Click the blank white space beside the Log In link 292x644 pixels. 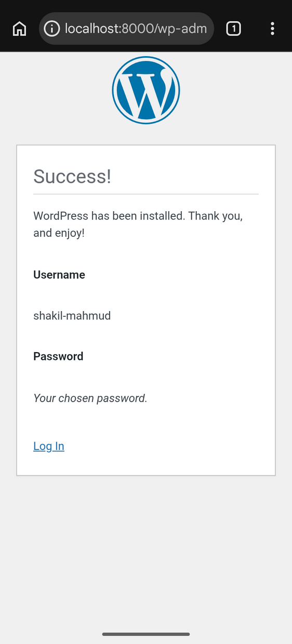[166, 446]
